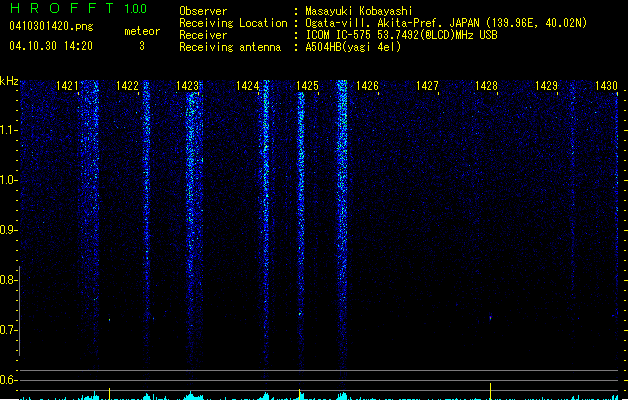Click the 'Receiver' field label

pyautogui.click(x=203, y=35)
